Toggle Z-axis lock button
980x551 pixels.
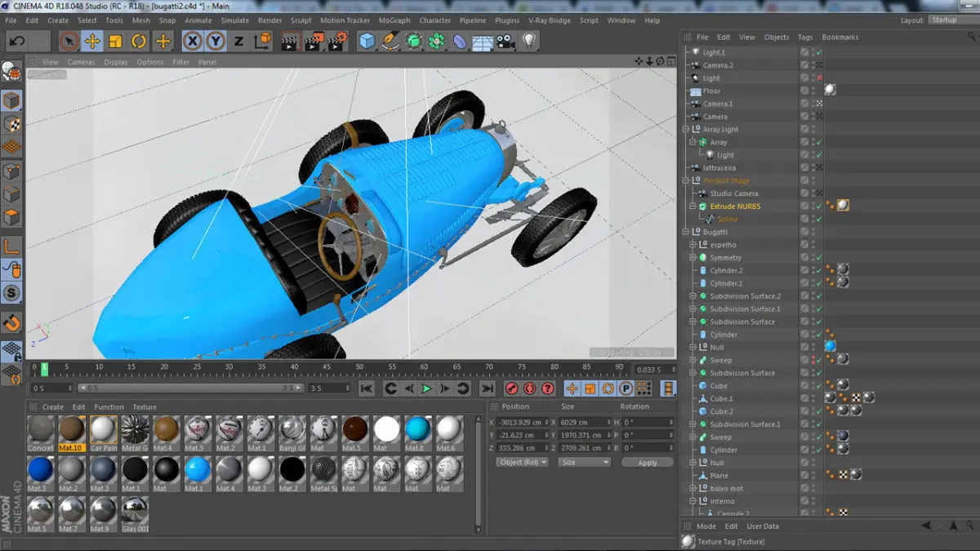click(x=238, y=40)
